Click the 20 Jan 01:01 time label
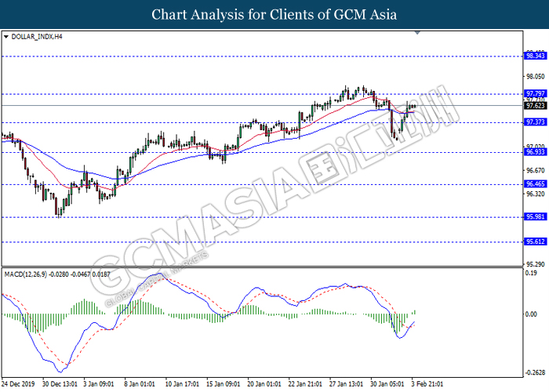Image resolution: width=549 pixels, height=392 pixels. 264,384
